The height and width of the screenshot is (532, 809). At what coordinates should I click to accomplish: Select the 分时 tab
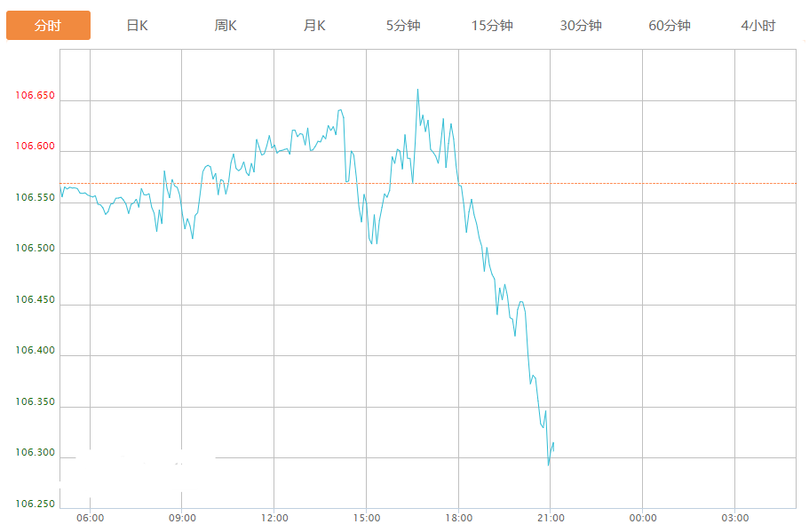[48, 26]
